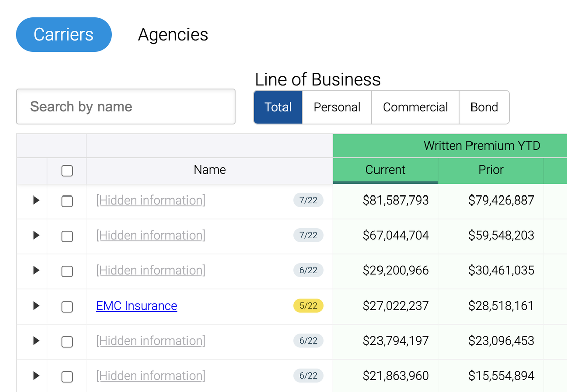Viewport: 567px width, 392px height.
Task: Toggle checkbox for the $23,794,197 row
Action: (67, 342)
